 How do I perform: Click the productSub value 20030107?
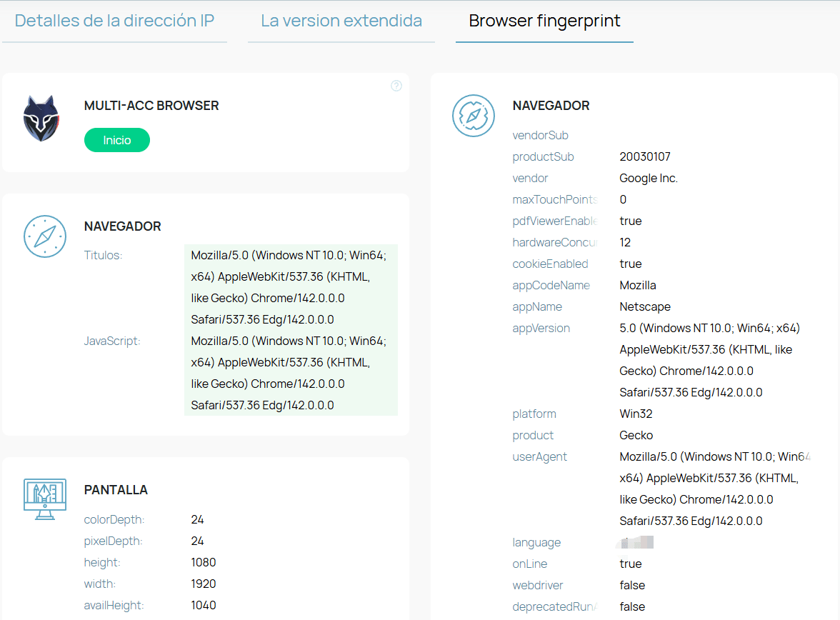(x=645, y=156)
